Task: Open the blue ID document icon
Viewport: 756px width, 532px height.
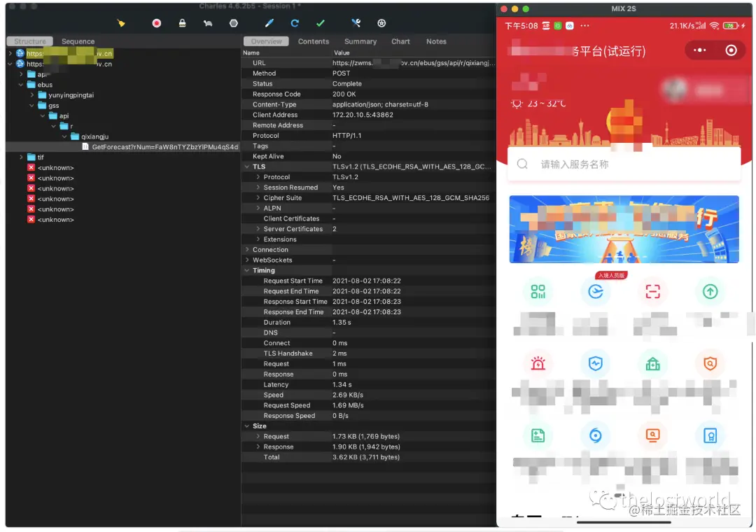Action: coord(710,435)
